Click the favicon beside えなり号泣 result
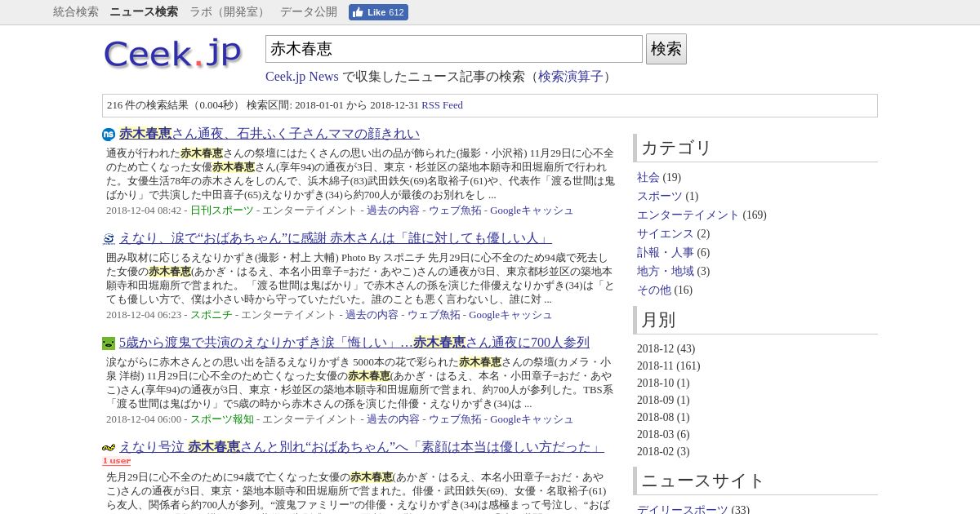 [x=109, y=448]
